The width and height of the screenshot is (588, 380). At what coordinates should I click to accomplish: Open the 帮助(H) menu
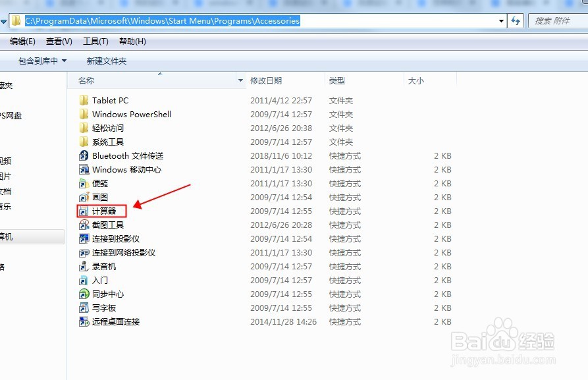pos(132,41)
